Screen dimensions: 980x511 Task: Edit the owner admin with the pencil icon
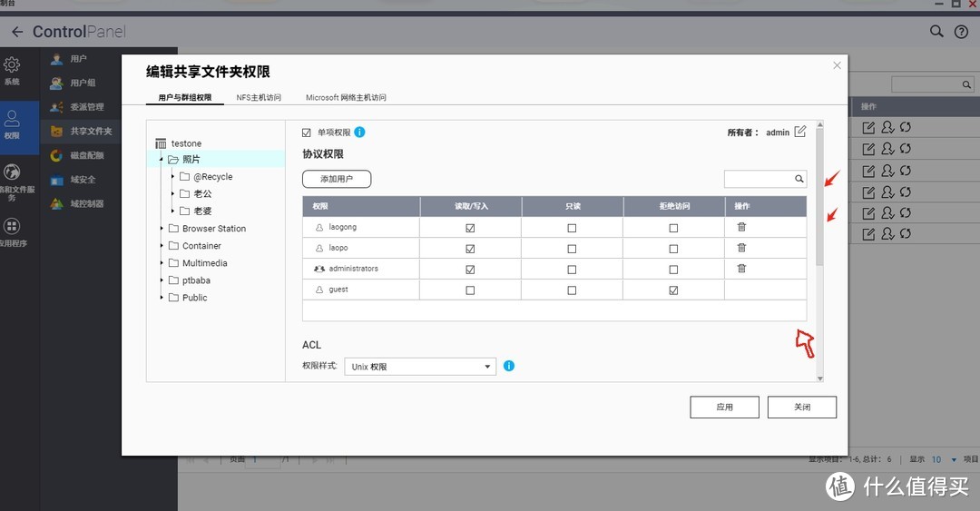point(800,132)
